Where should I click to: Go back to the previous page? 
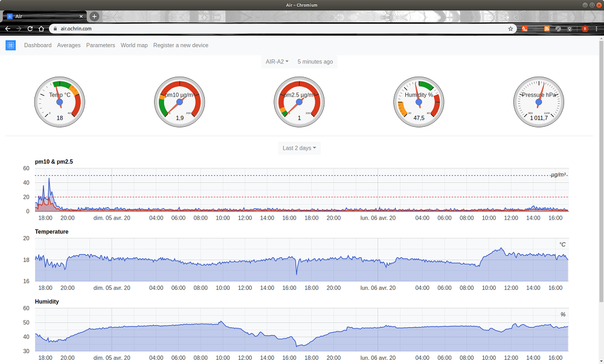pyautogui.click(x=8, y=28)
